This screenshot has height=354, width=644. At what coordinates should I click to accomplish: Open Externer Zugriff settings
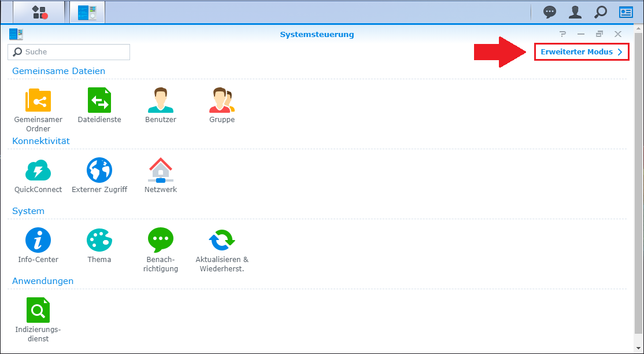click(99, 171)
